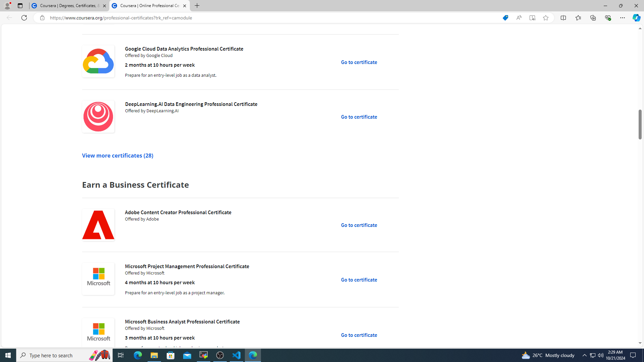
Task: Click the Read aloud icon
Action: click(x=519, y=18)
